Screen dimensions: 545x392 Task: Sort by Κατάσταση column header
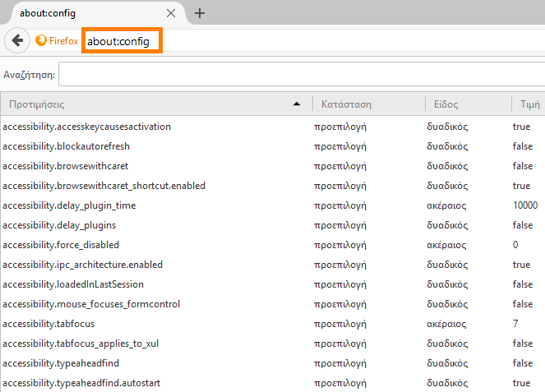tap(369, 104)
